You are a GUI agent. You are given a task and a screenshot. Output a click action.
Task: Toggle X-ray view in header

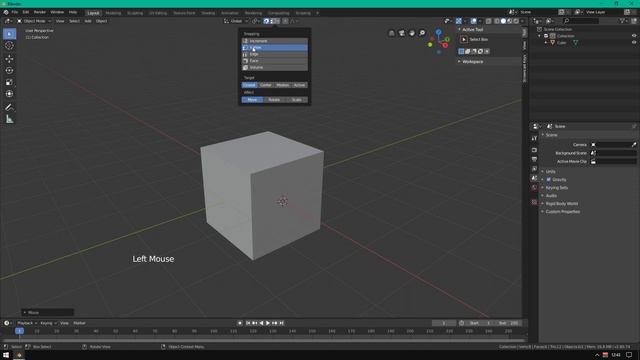pyautogui.click(x=489, y=21)
